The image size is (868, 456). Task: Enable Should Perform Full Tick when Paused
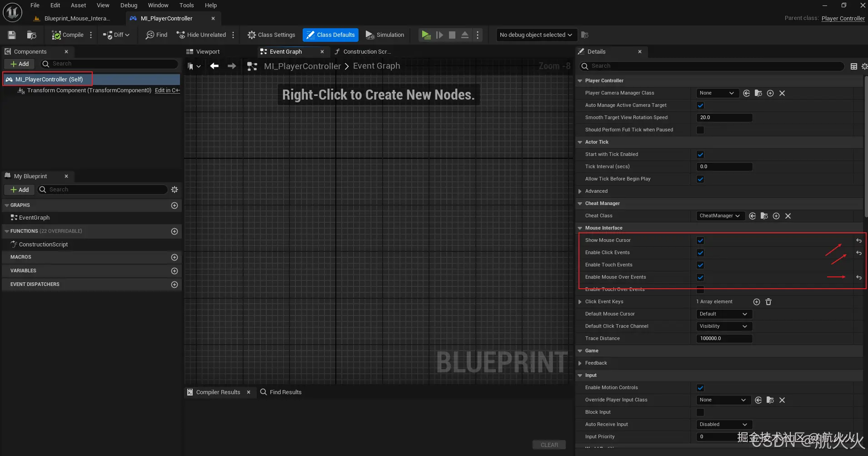pyautogui.click(x=700, y=130)
